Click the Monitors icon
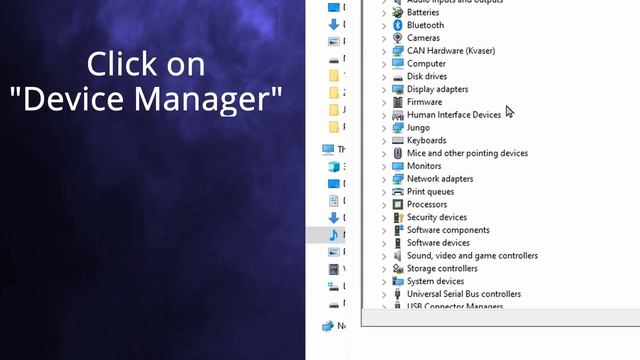640x360 pixels. [398, 166]
